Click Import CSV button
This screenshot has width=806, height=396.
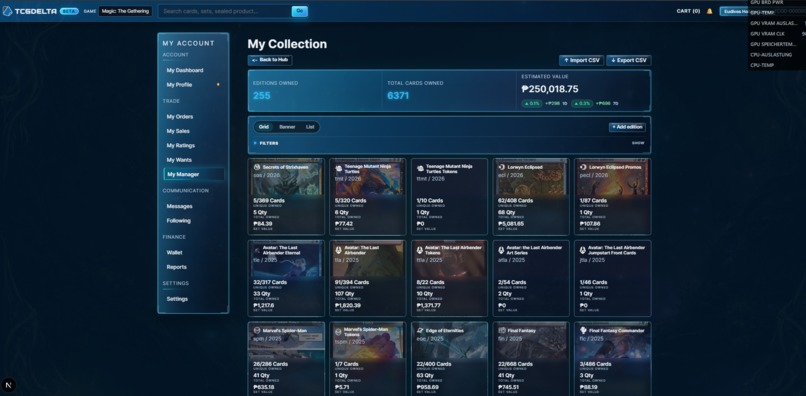(x=581, y=60)
